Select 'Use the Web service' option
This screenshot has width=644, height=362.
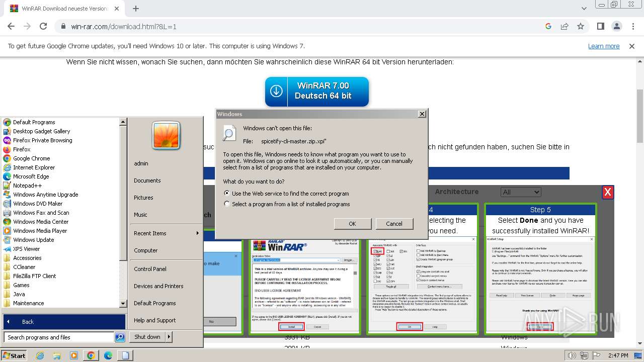point(227,193)
